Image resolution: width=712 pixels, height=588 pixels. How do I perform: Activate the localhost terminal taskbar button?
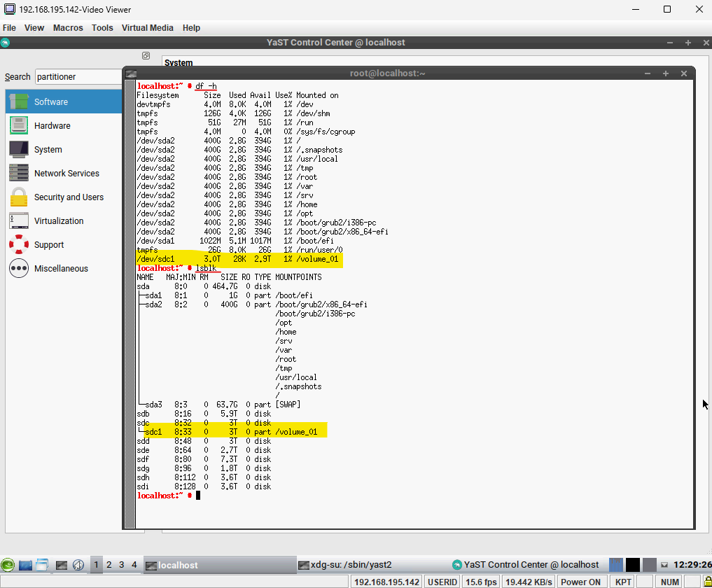coord(220,565)
